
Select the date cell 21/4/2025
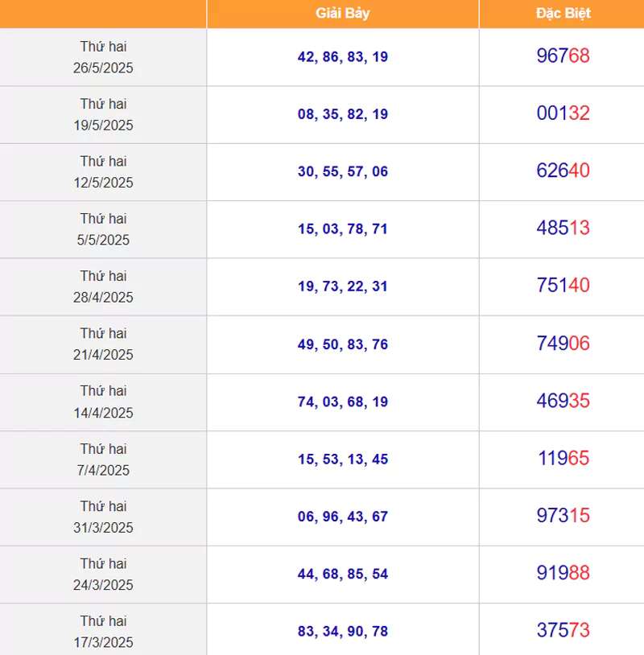tap(103, 344)
